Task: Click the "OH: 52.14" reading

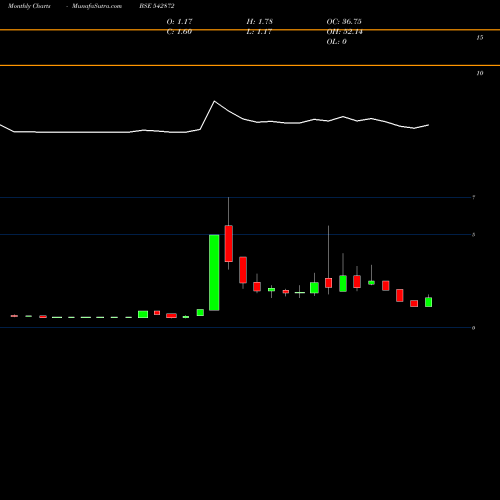Action: point(344,32)
